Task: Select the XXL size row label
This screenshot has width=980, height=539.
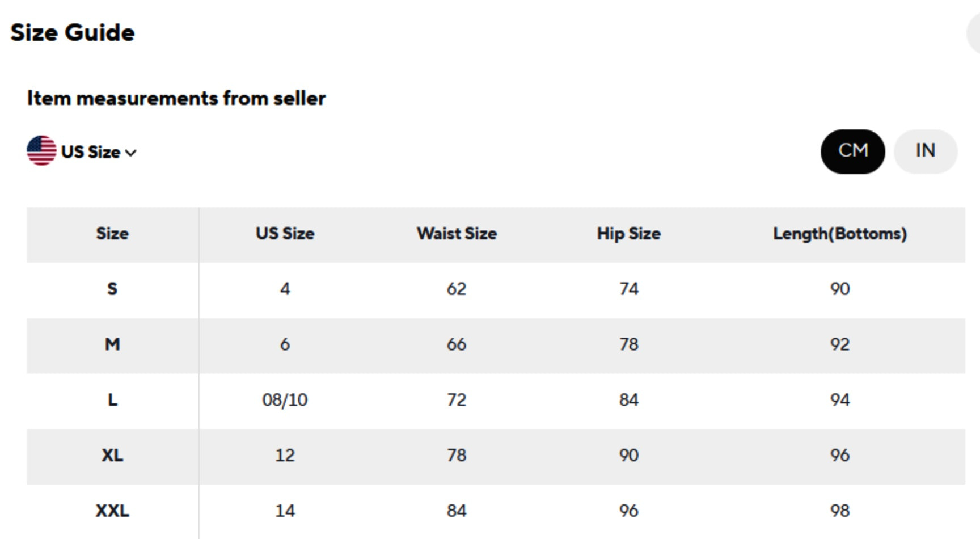Action: pos(112,511)
